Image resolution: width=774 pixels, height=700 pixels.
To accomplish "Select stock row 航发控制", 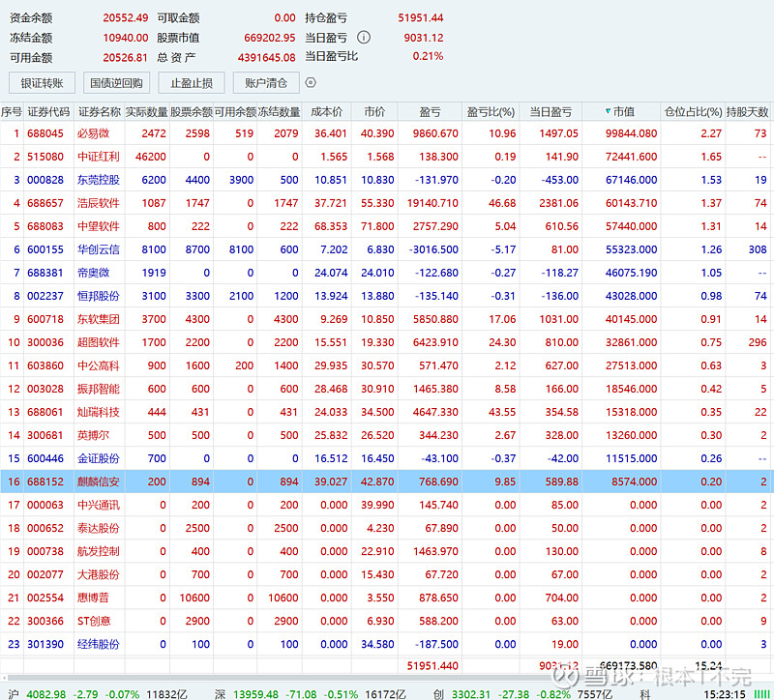I will [385, 551].
